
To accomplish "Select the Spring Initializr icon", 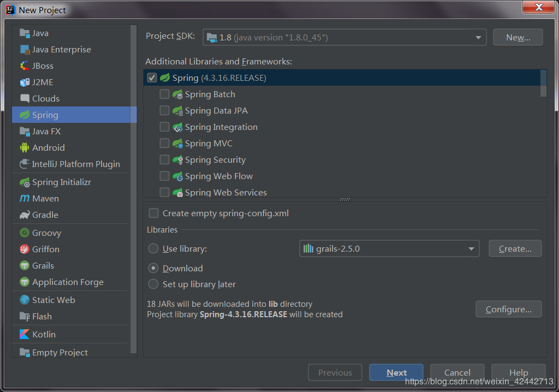I will pyautogui.click(x=25, y=182).
